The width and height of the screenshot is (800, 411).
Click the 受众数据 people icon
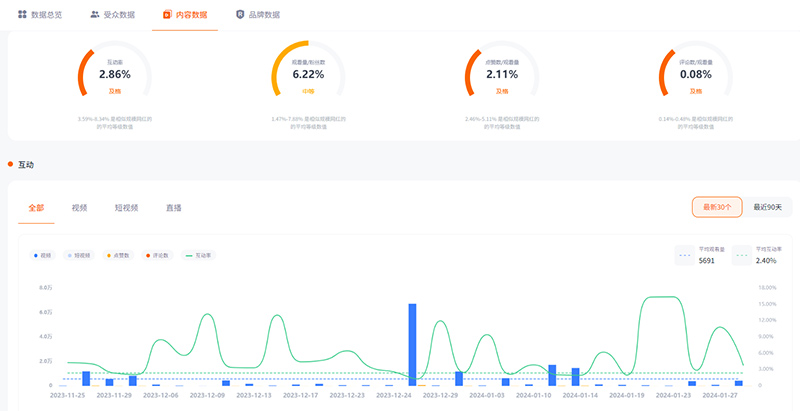tap(94, 15)
